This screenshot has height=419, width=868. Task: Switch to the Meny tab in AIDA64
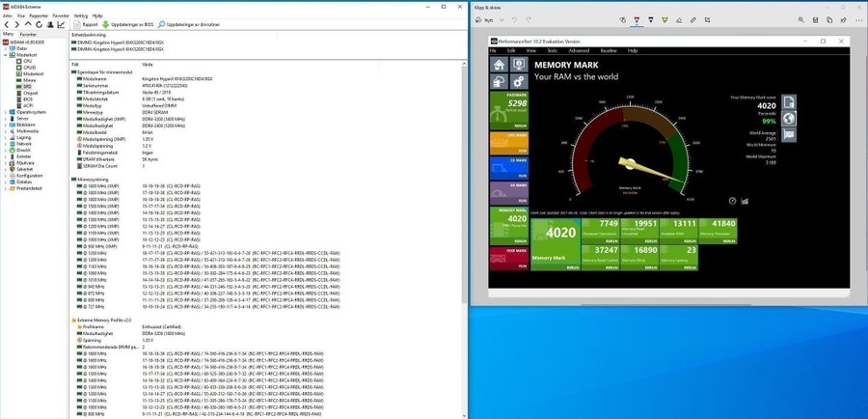click(9, 34)
